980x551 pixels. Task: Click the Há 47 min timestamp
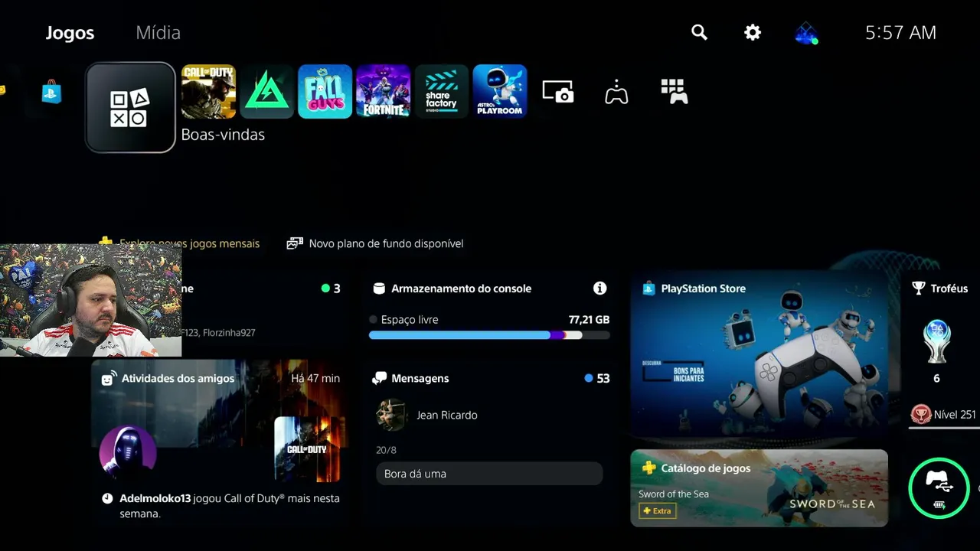click(x=315, y=378)
